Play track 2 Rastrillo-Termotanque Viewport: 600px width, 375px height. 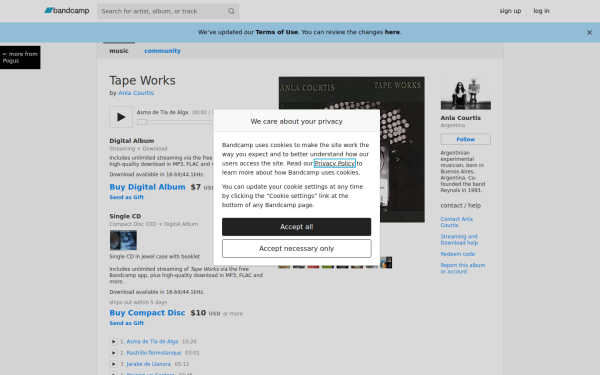pyautogui.click(x=113, y=353)
